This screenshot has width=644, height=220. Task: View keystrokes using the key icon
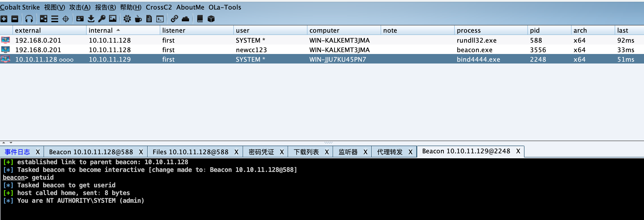tap(102, 19)
